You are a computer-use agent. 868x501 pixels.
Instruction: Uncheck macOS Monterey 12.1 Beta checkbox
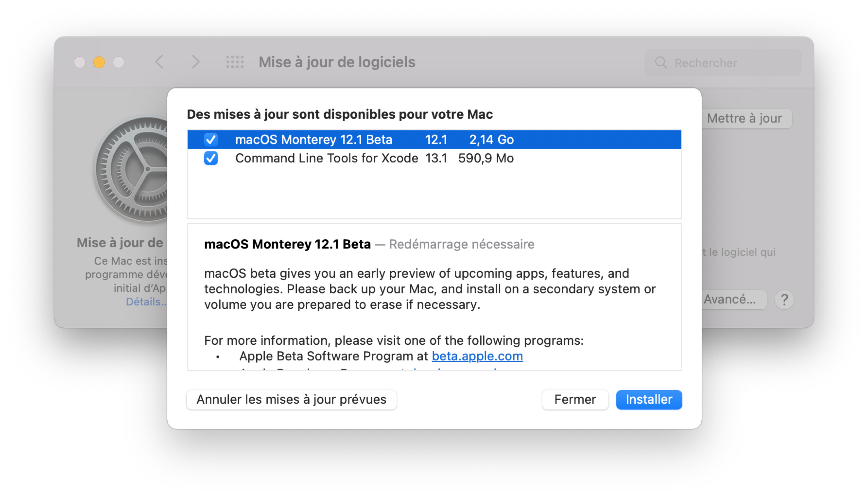[211, 140]
